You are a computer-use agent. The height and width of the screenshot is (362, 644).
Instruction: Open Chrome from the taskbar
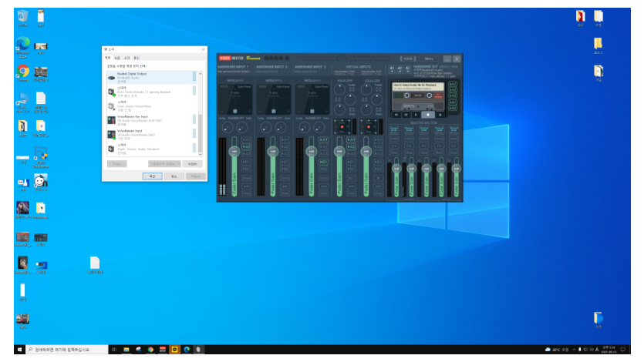tap(150, 349)
